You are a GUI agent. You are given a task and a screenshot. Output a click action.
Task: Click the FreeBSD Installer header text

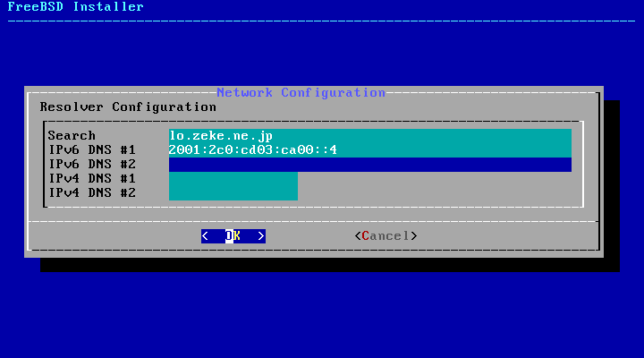[x=75, y=6]
